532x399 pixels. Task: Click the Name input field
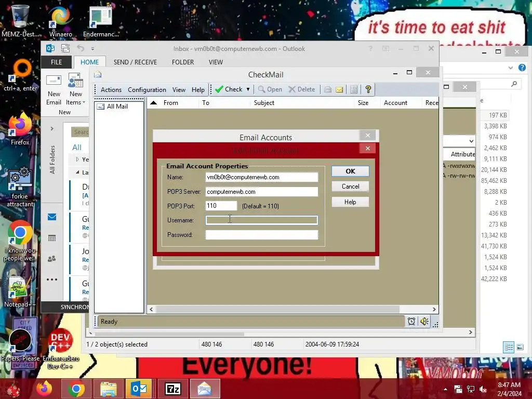(262, 177)
